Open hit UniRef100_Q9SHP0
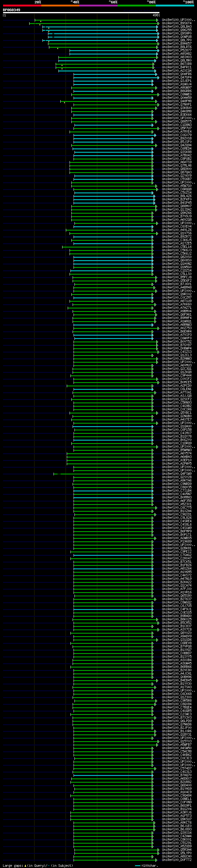Screen dimensions: 197x868 pyautogui.click(x=177, y=34)
